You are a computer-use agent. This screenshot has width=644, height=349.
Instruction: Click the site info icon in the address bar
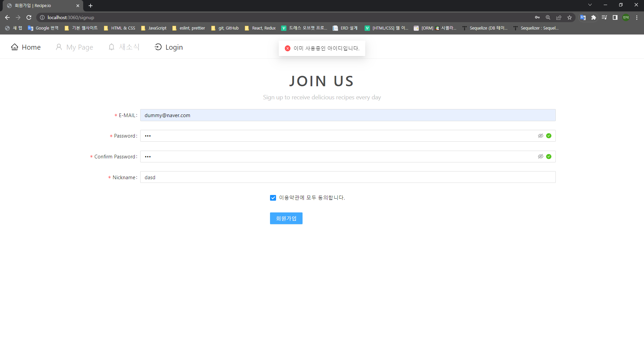click(x=42, y=17)
